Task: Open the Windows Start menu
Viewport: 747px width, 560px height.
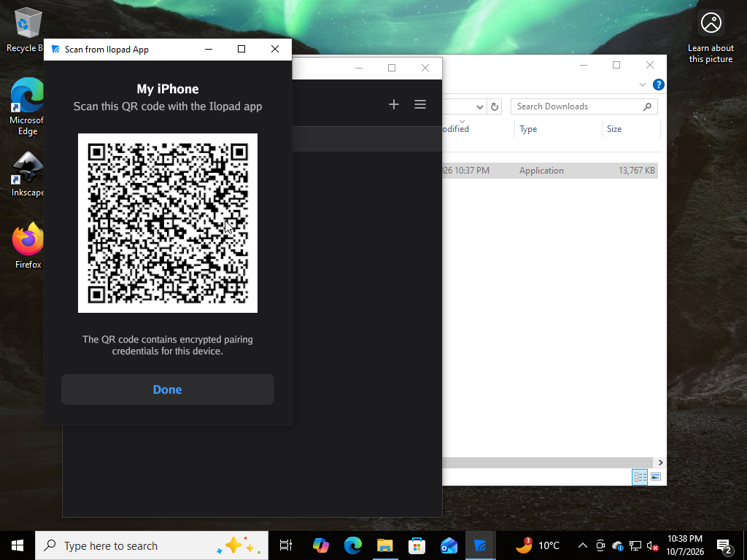Action: 18,545
